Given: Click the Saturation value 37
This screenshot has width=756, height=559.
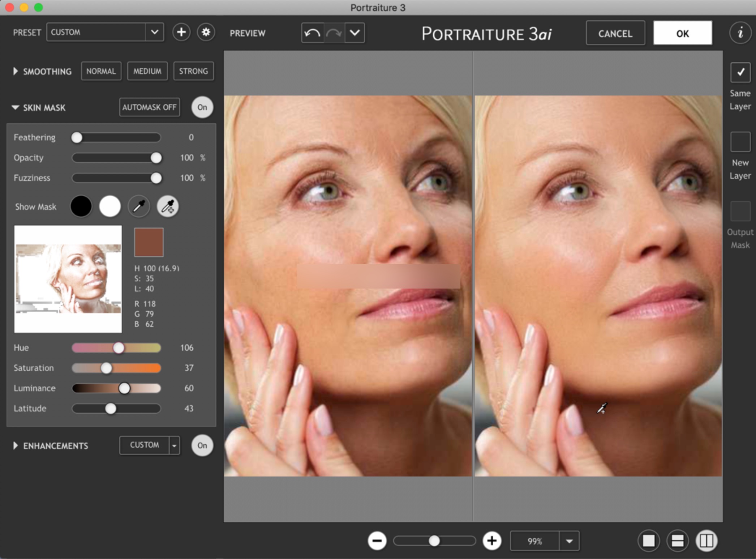Looking at the screenshot, I should 189,368.
